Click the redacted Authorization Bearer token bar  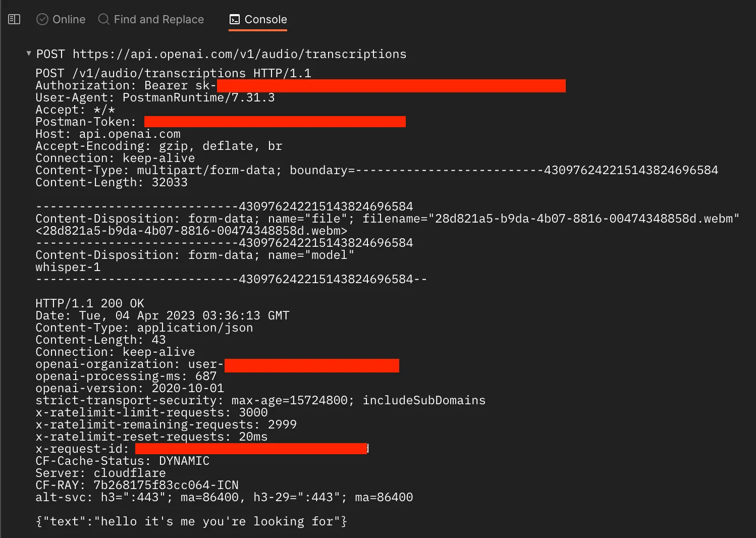tap(391, 86)
